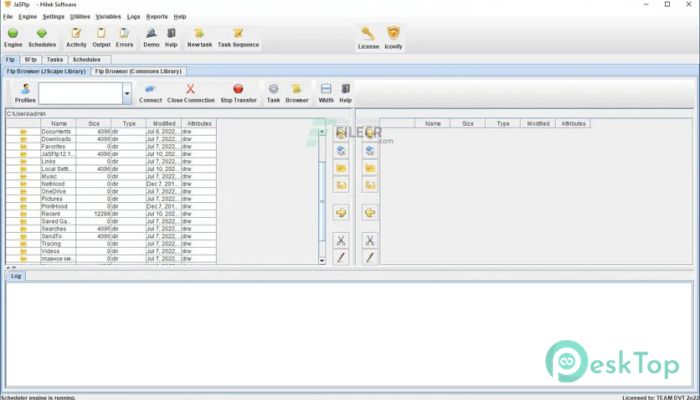Viewport: 700px width, 400px height.
Task: Sort local list by Modified column header
Action: pyautogui.click(x=164, y=123)
